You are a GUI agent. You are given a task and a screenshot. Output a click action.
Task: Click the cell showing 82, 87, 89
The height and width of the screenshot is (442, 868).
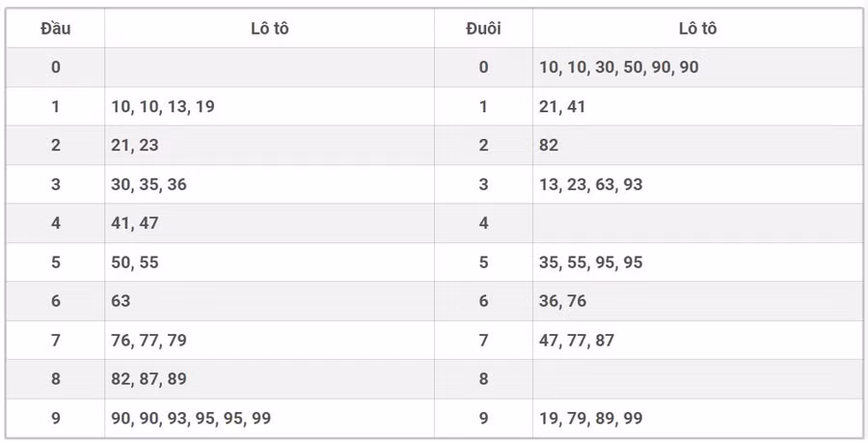149,379
